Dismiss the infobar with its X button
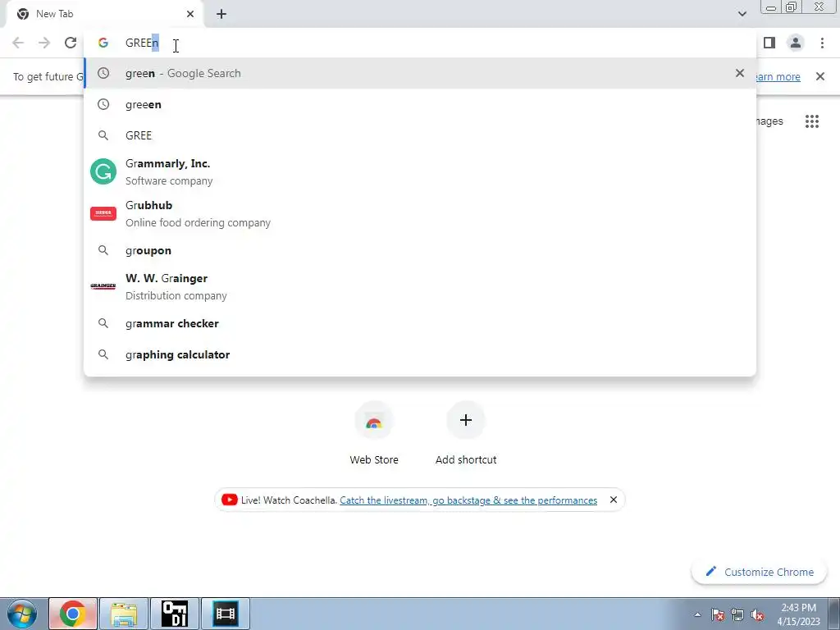Screen dimensions: 840x630 [x=820, y=76]
